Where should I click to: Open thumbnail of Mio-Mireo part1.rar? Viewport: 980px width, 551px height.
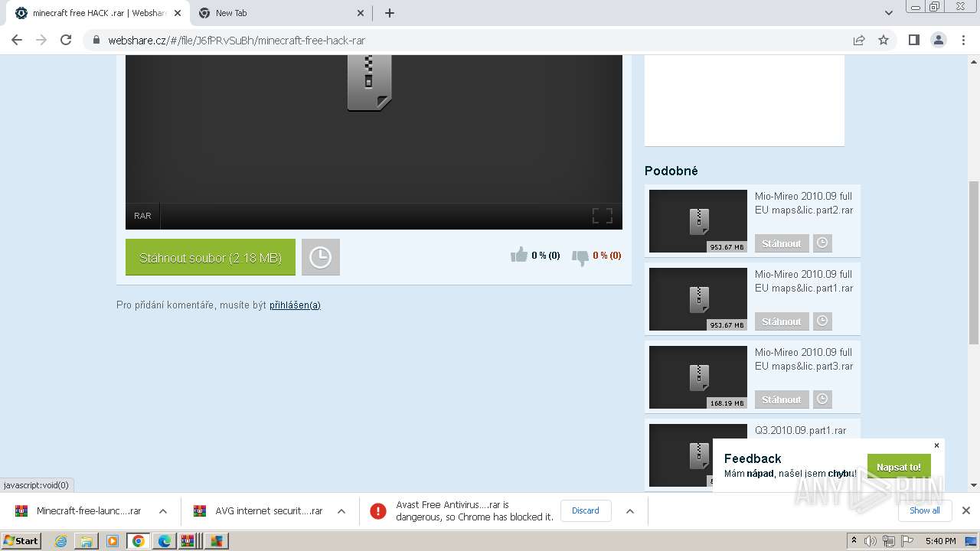tap(698, 299)
